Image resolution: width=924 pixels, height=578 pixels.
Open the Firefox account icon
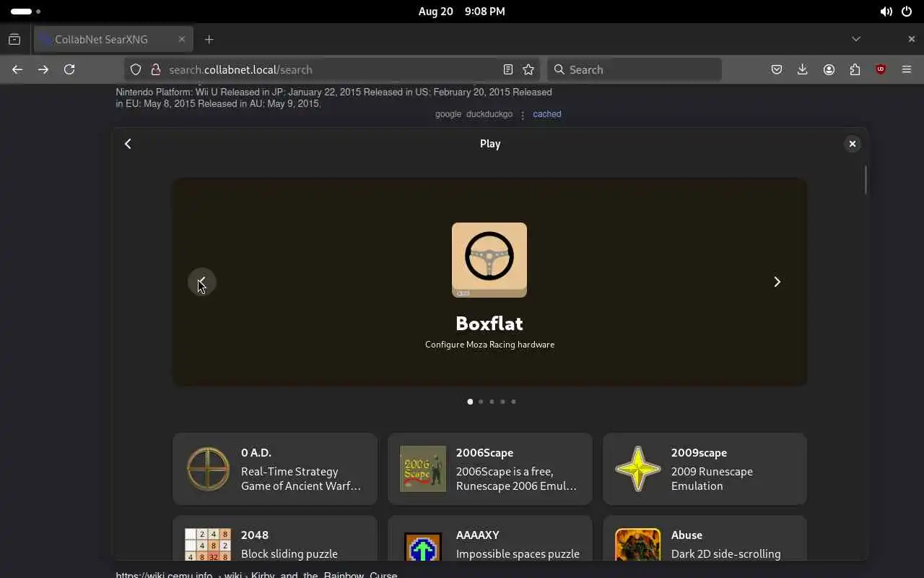[x=829, y=69]
